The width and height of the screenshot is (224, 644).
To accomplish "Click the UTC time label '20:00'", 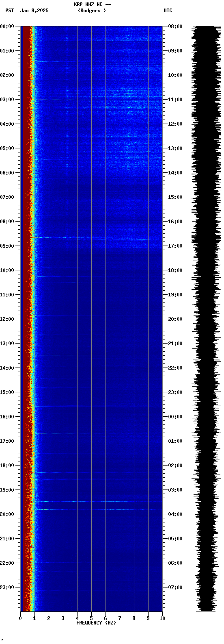I will tap(175, 319).
